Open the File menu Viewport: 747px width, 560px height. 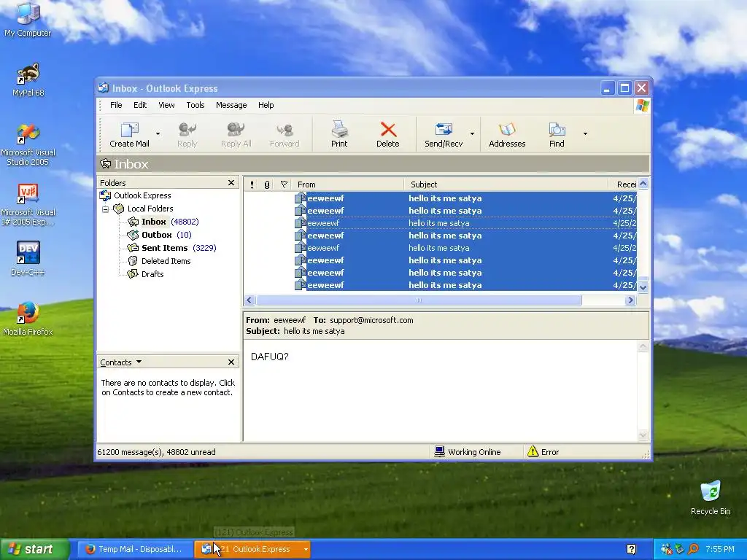click(x=116, y=105)
